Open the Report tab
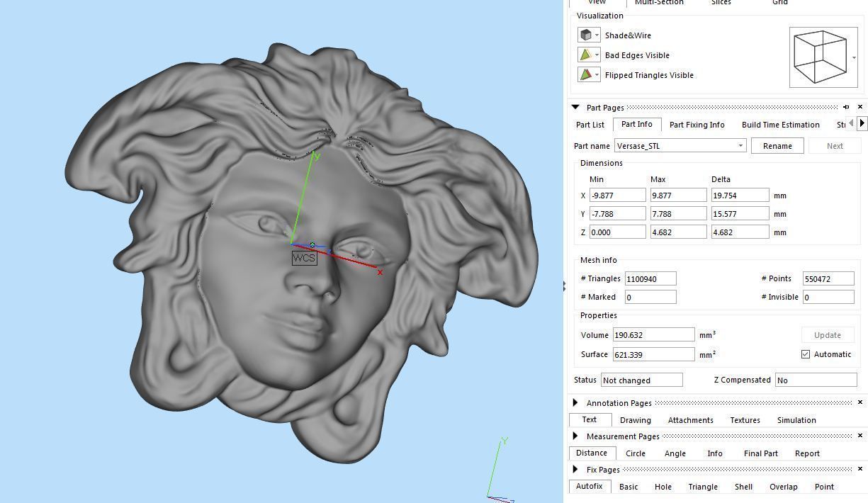This screenshot has height=503, width=868. pos(807,453)
